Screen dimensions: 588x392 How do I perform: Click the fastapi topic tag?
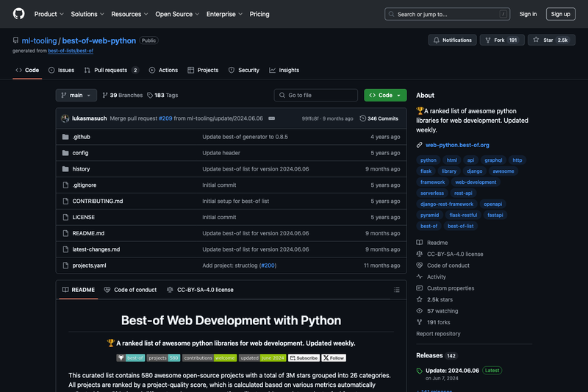(x=495, y=215)
